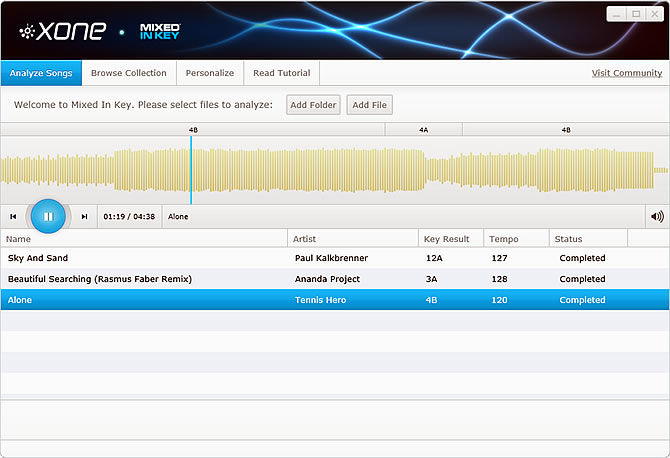Screen dimensions: 670x458
Task: Open the Browse Collection tab
Action: click(129, 73)
